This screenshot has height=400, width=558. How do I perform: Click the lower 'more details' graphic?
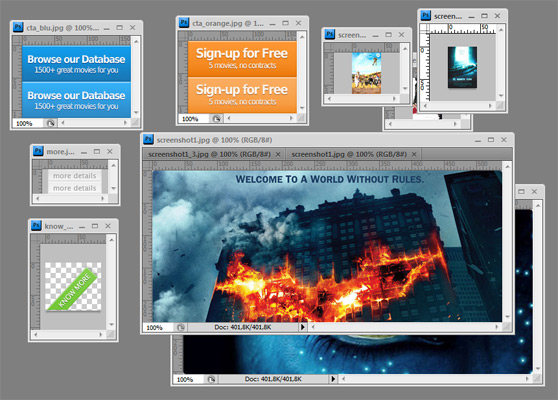(74, 188)
